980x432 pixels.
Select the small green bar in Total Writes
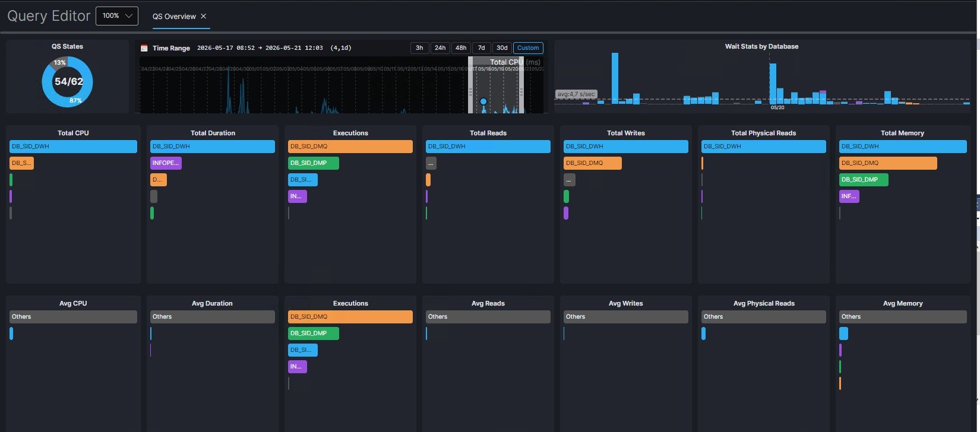(566, 196)
